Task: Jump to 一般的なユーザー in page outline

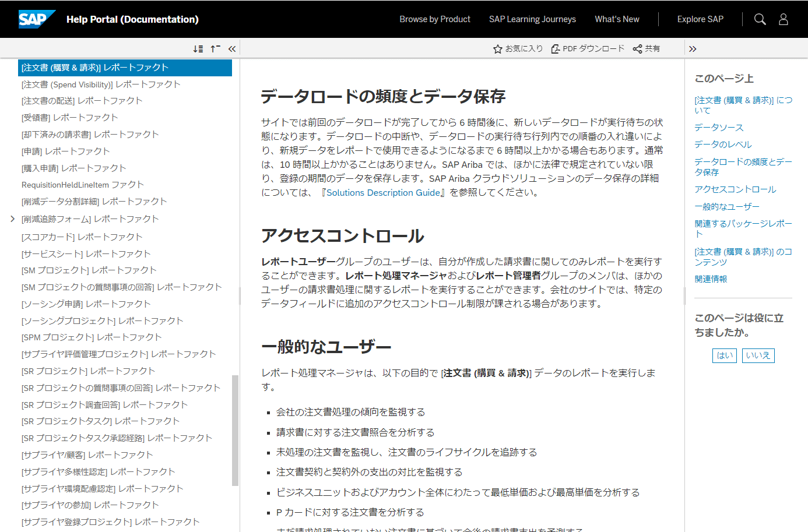Action: [x=727, y=207]
